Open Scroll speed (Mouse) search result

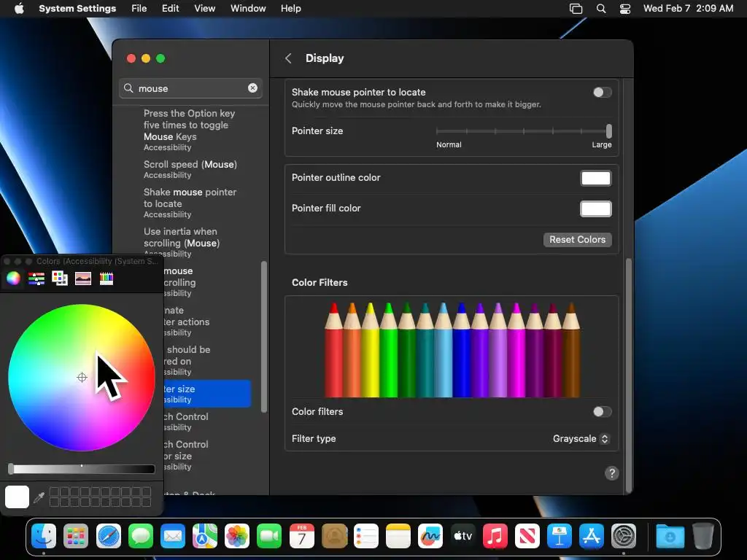(190, 169)
